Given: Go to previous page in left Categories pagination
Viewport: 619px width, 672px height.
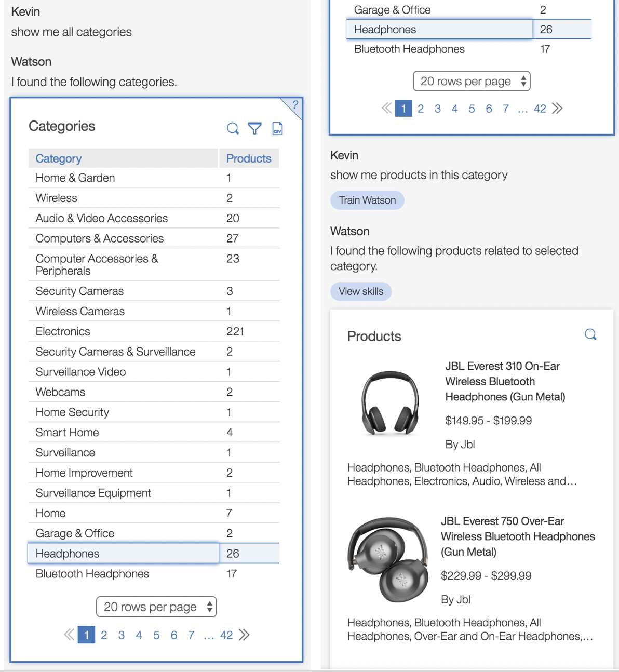Looking at the screenshot, I should 69,635.
